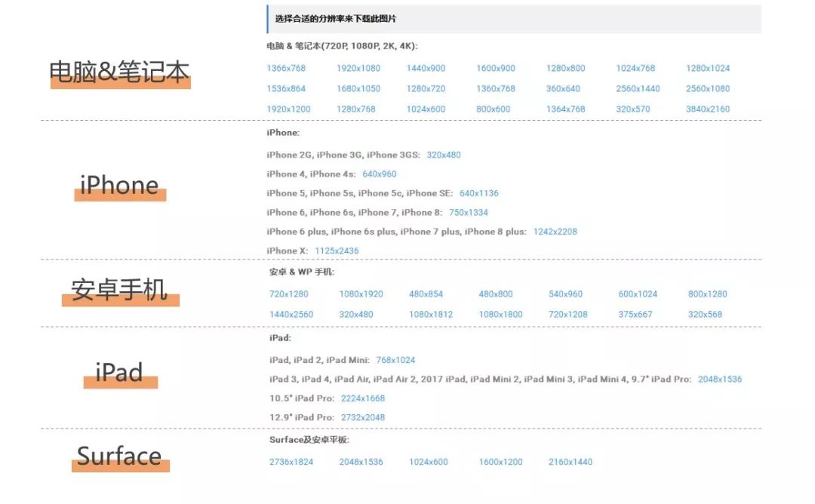
Task: Choose the 1600x1200 tablet resolution
Action: coord(500,462)
